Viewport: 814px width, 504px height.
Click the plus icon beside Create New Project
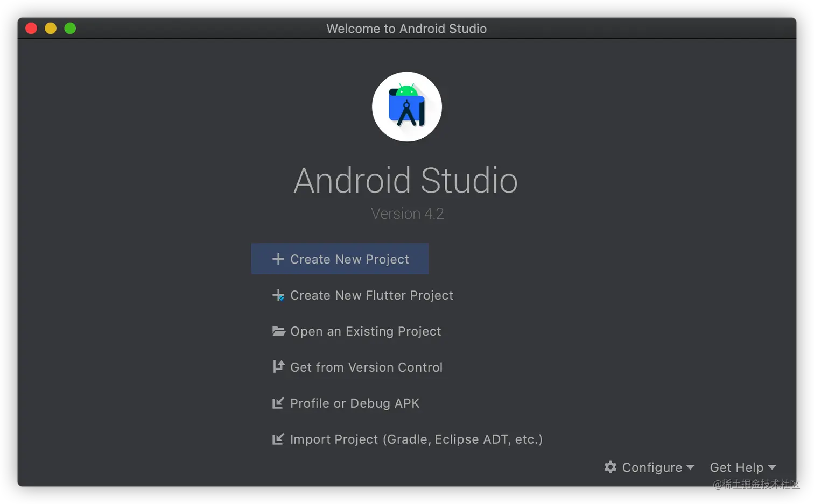point(278,259)
